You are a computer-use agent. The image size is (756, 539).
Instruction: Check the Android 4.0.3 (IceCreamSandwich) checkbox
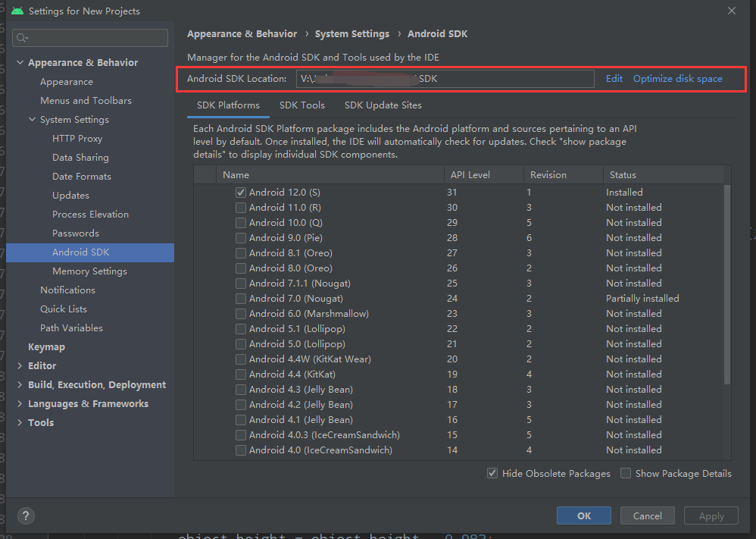[241, 435]
